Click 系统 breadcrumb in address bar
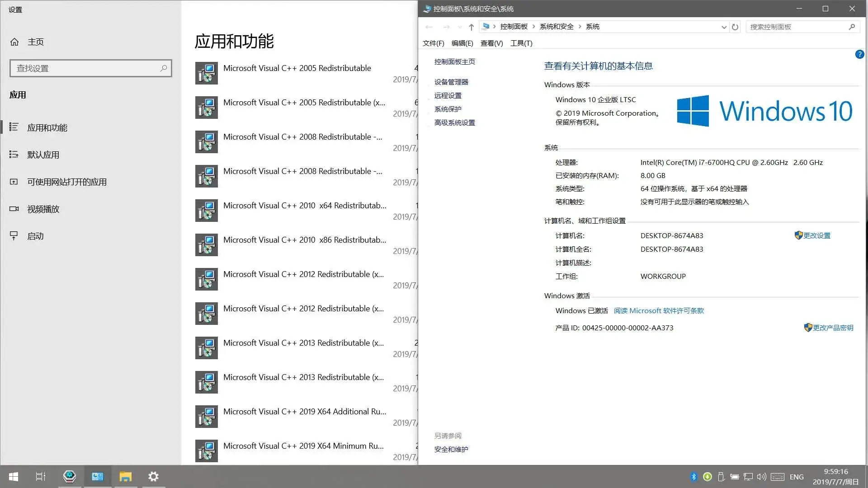This screenshot has width=868, height=488. 592,27
